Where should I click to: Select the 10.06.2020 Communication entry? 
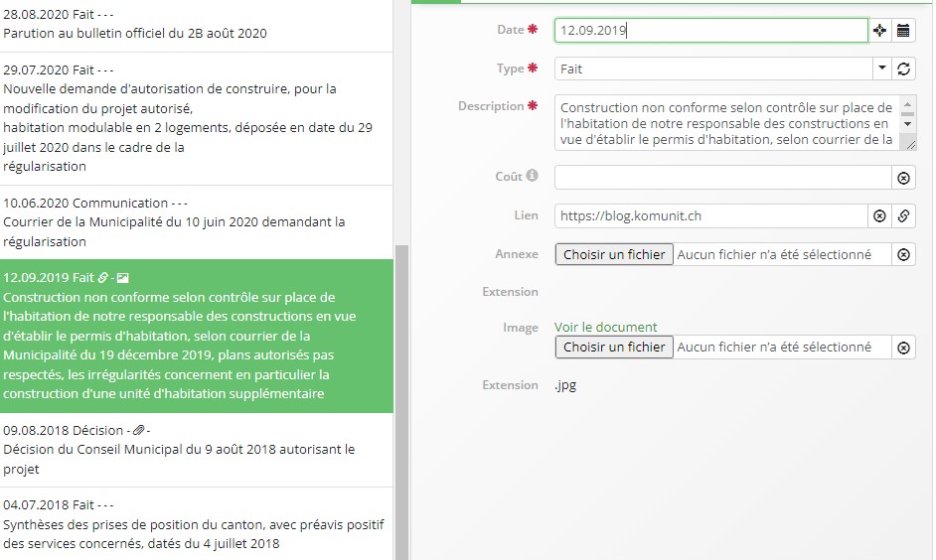(x=196, y=222)
